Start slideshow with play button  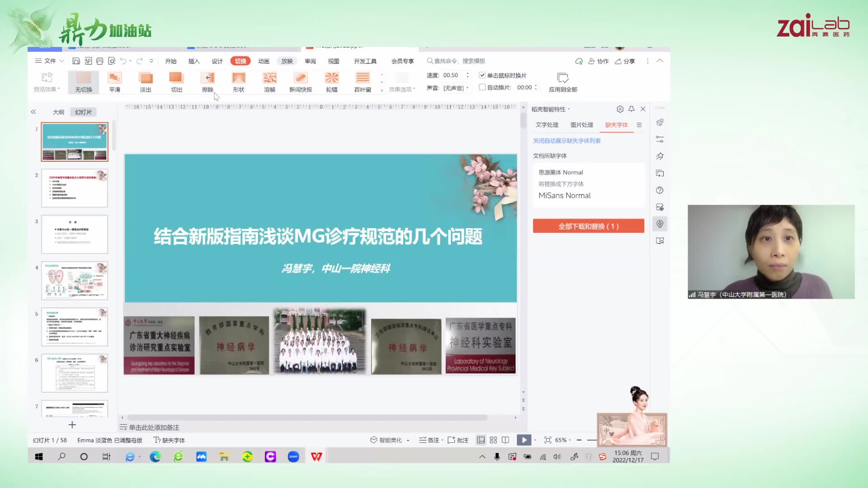pyautogui.click(x=524, y=440)
